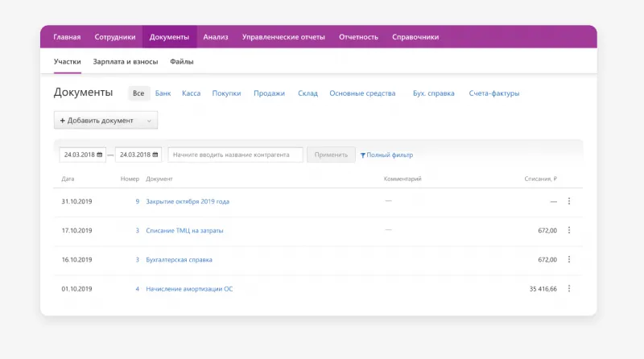644x359 pixels.
Task: Open the three-dot menu for the 17.10.2019 row
Action: [x=568, y=230]
